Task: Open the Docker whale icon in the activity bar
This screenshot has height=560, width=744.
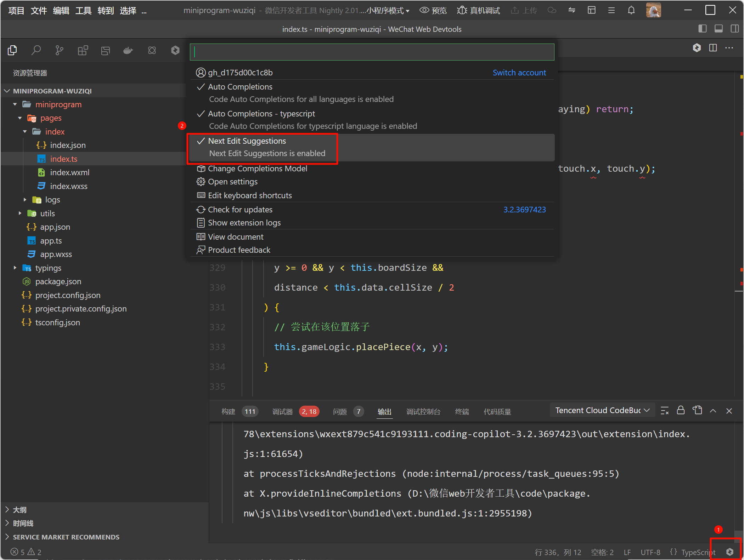Action: 128,51
